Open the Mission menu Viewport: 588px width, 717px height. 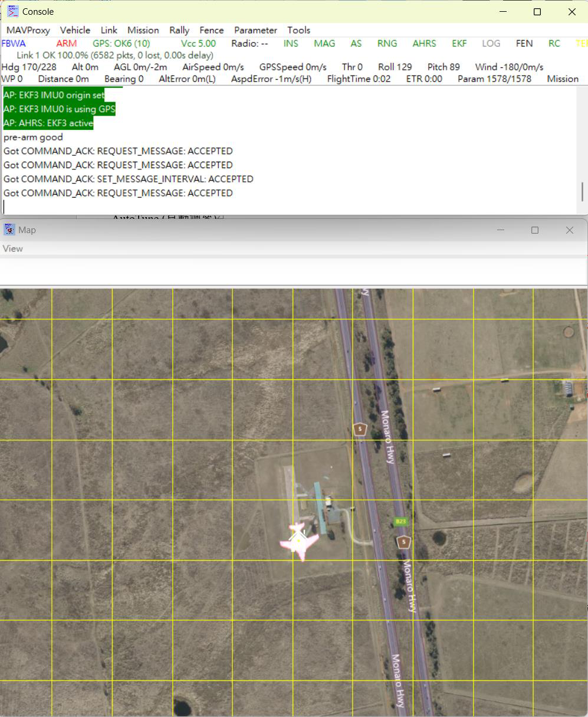click(143, 30)
